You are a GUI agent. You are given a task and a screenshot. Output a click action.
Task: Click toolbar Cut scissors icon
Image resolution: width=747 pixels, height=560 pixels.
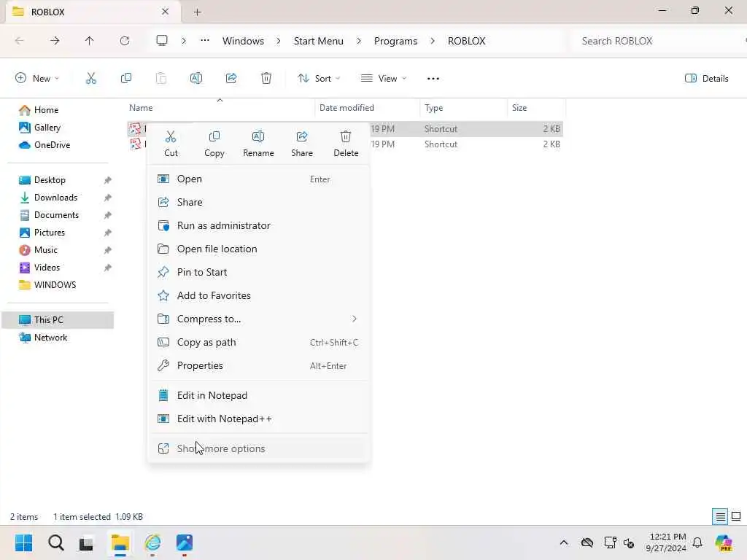(x=91, y=78)
